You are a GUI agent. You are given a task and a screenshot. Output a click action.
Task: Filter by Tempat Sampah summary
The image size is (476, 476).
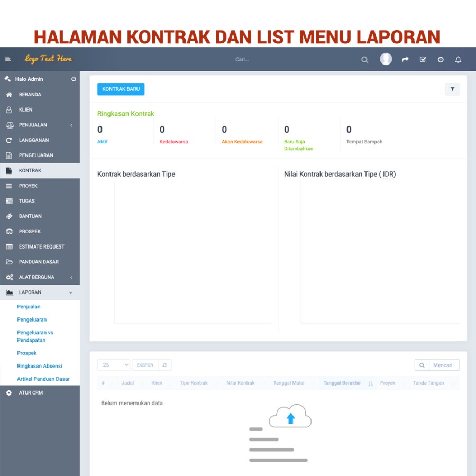click(x=364, y=141)
